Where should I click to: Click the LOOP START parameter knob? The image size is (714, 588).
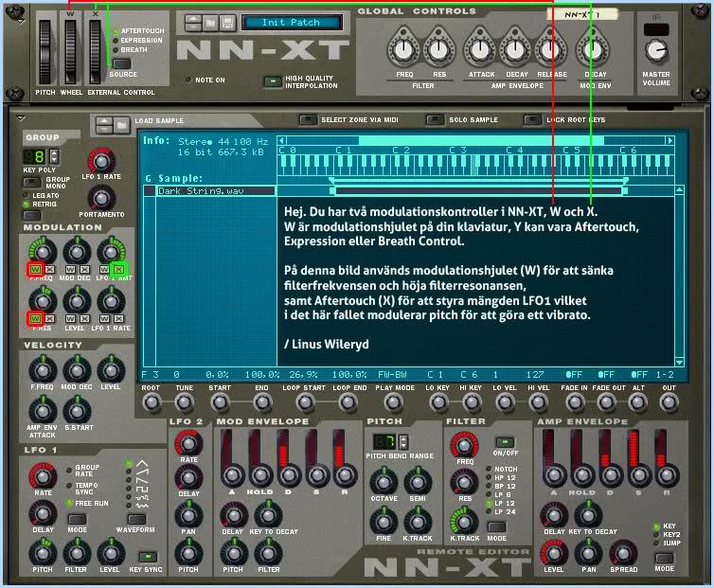pyautogui.click(x=305, y=402)
